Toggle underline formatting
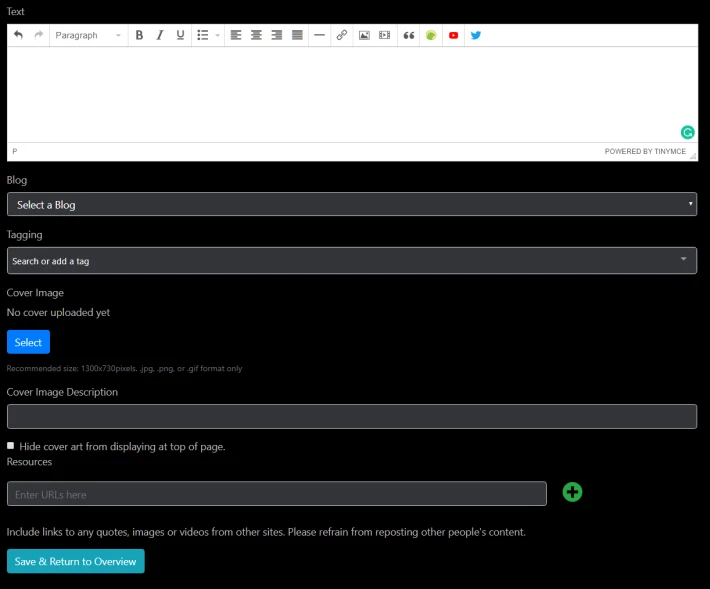710x589 pixels. point(180,35)
